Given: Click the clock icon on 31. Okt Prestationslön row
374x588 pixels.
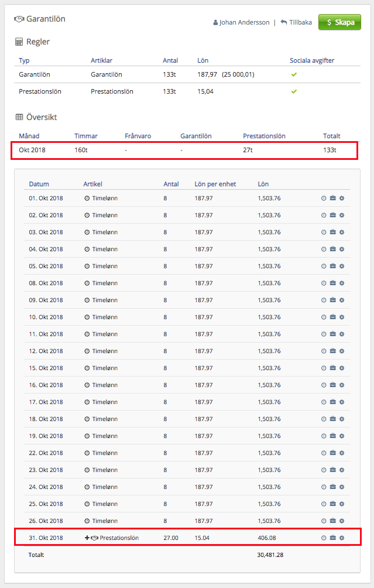Looking at the screenshot, I should (x=324, y=538).
